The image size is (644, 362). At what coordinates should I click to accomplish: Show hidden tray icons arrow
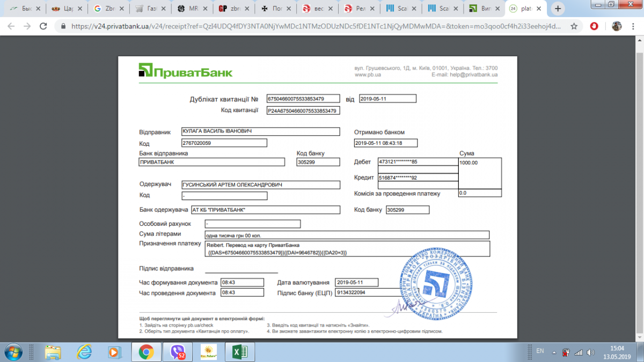pyautogui.click(x=554, y=352)
